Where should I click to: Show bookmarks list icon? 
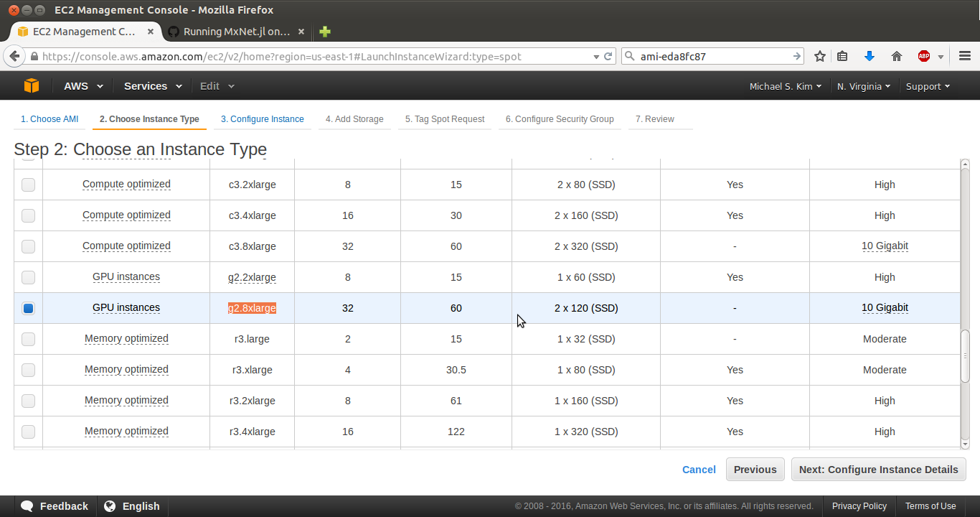pyautogui.click(x=843, y=56)
